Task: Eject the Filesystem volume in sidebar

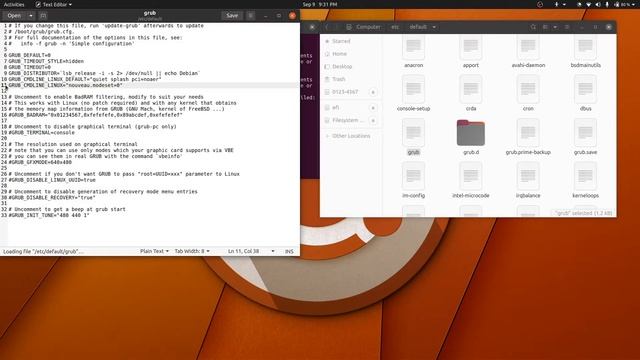Action: tap(373, 120)
